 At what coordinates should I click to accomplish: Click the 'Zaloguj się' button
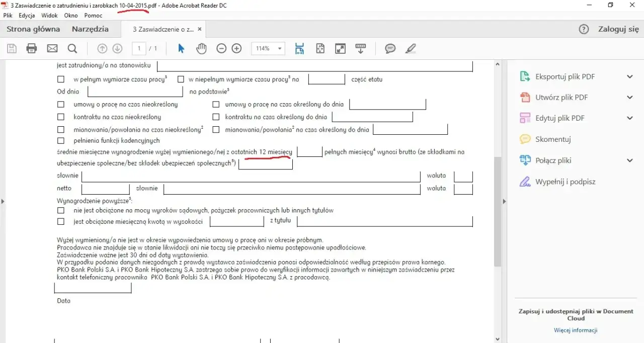[618, 29]
